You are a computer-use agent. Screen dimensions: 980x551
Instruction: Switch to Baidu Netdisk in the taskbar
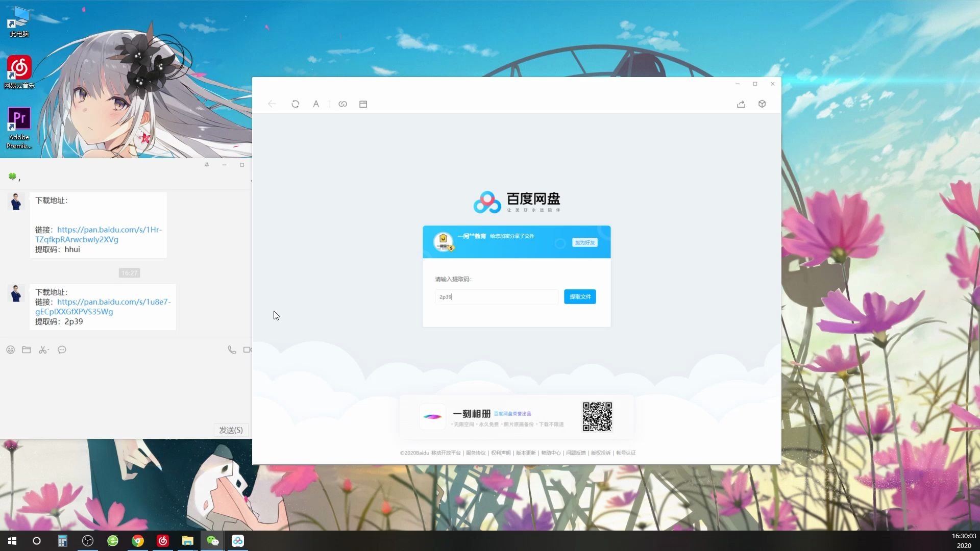pyautogui.click(x=238, y=541)
